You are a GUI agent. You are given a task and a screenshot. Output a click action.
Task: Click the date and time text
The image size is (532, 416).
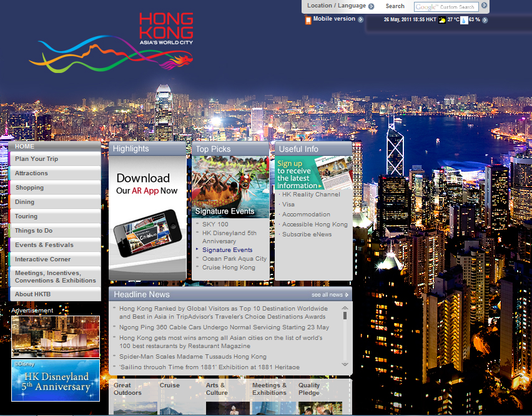pyautogui.click(x=410, y=20)
